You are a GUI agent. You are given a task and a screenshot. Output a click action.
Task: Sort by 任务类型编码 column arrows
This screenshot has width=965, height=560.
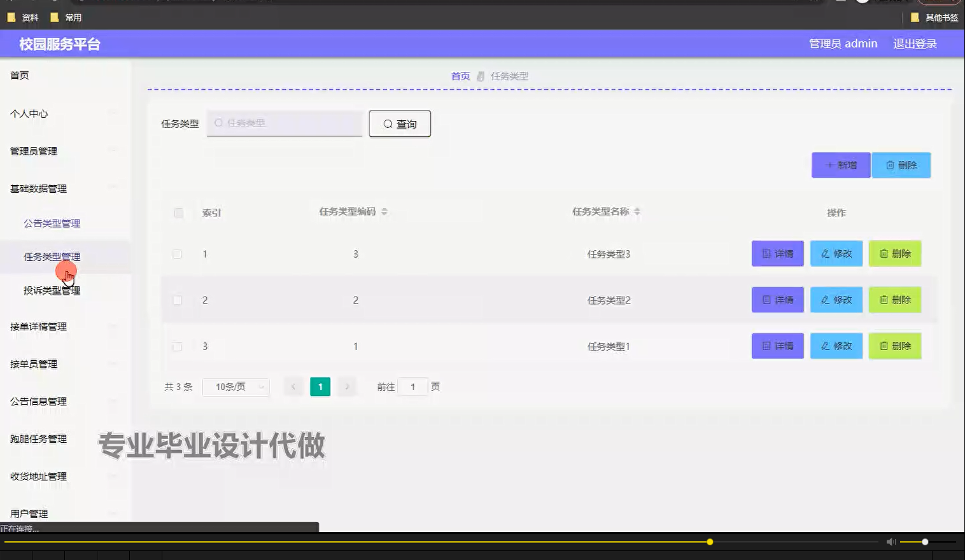pos(384,212)
